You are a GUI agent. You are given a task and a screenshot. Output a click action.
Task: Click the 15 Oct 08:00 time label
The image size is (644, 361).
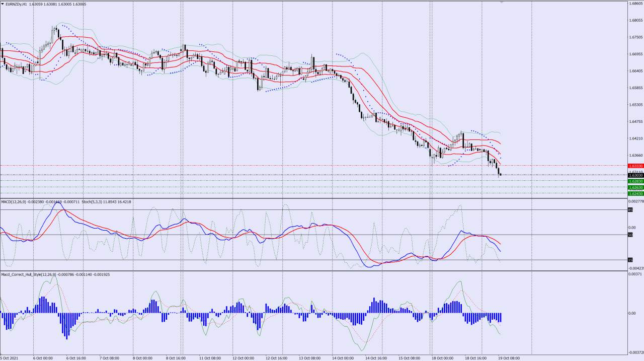(x=409, y=358)
